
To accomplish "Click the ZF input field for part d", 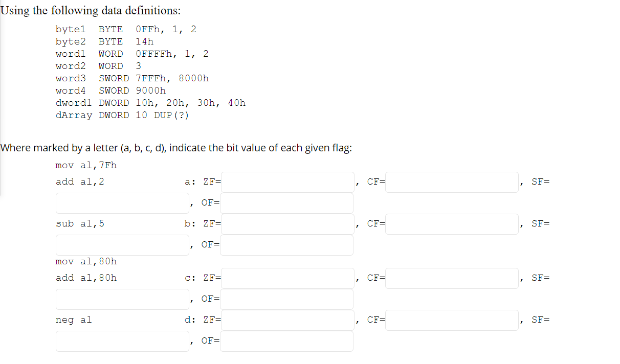I will pyautogui.click(x=287, y=320).
